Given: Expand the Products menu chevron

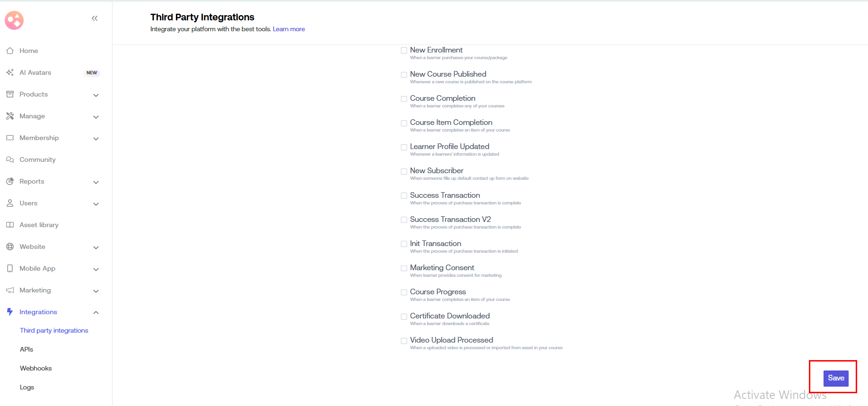Looking at the screenshot, I should click(96, 95).
